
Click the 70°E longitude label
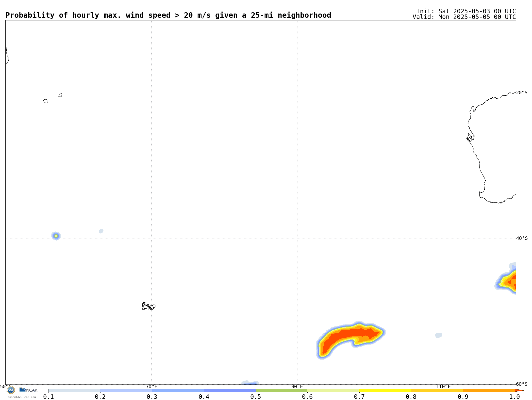point(151,387)
